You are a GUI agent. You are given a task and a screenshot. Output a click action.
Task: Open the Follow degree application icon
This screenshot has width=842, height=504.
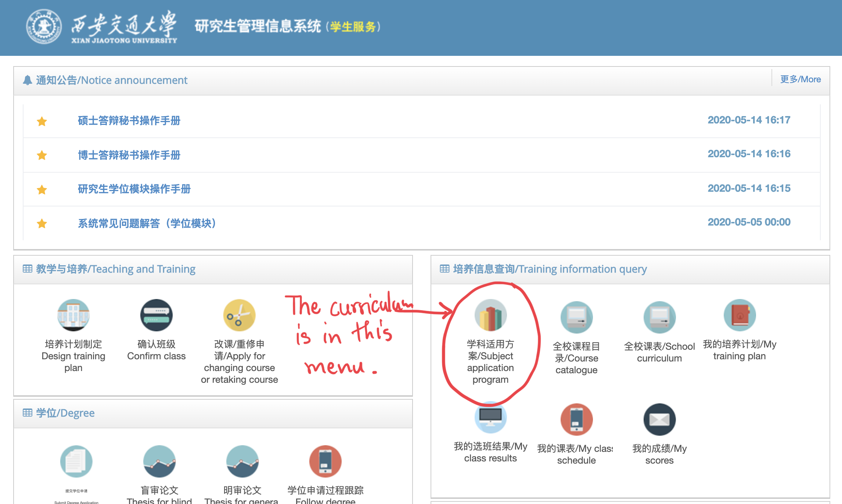[x=325, y=461]
